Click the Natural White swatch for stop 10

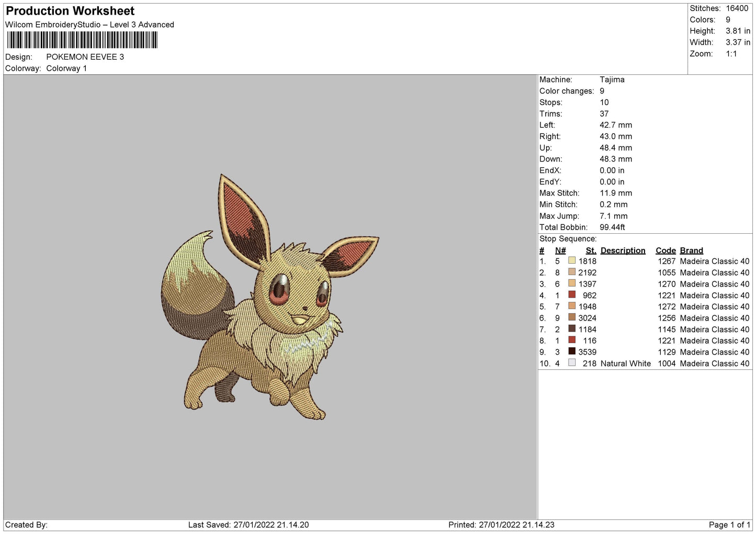click(x=572, y=362)
